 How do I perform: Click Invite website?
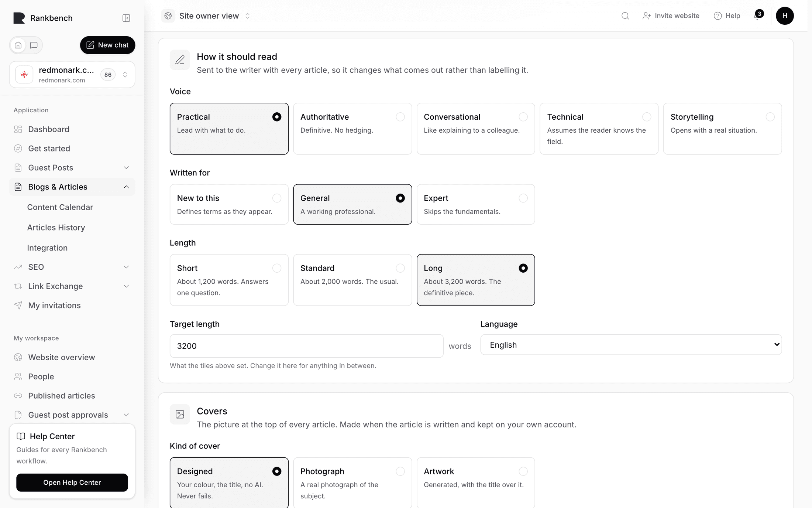click(671, 16)
